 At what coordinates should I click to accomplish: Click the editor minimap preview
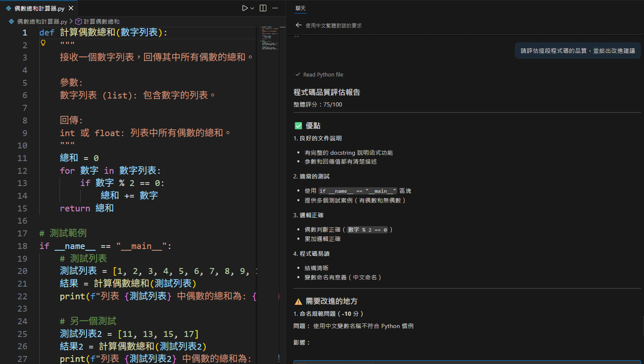tap(269, 39)
